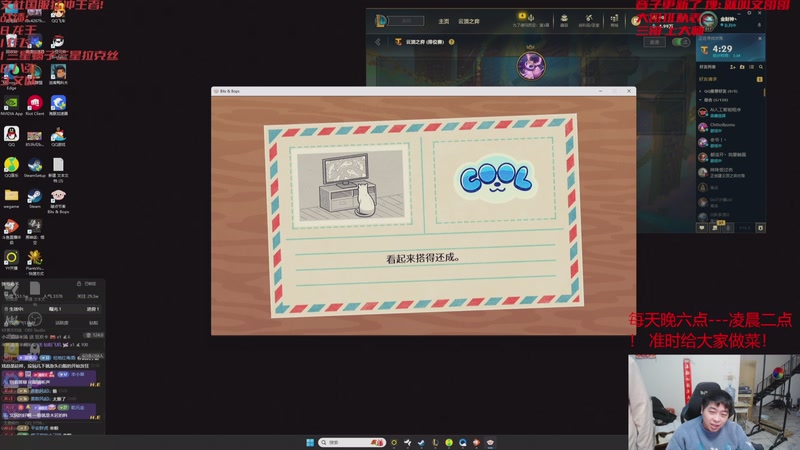Image resolution: width=800 pixels, height=450 pixels.
Task: Toggle the green switch in League lobby
Action: pyautogui.click(x=680, y=42)
